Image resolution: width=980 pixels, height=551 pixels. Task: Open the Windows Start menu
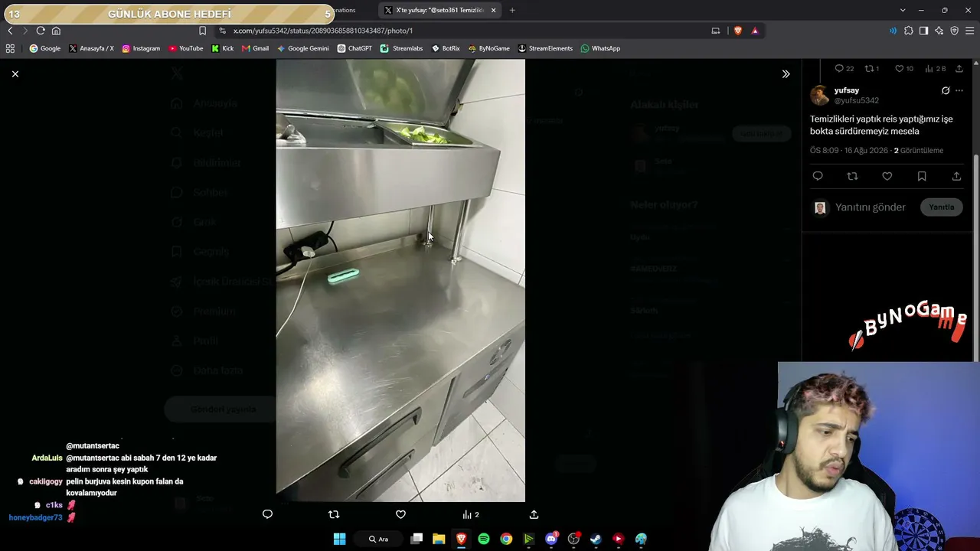tap(339, 539)
